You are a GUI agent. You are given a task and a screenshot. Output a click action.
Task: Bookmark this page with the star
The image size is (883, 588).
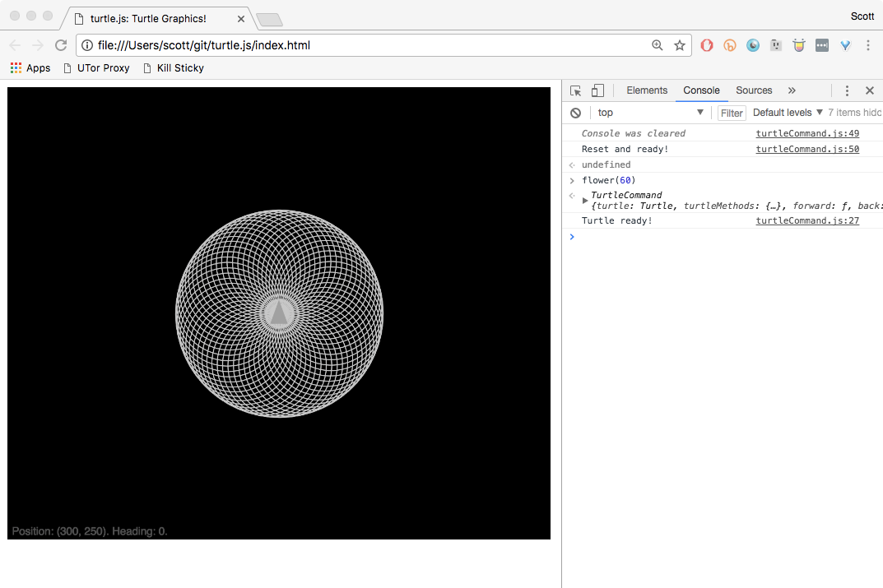(680, 45)
